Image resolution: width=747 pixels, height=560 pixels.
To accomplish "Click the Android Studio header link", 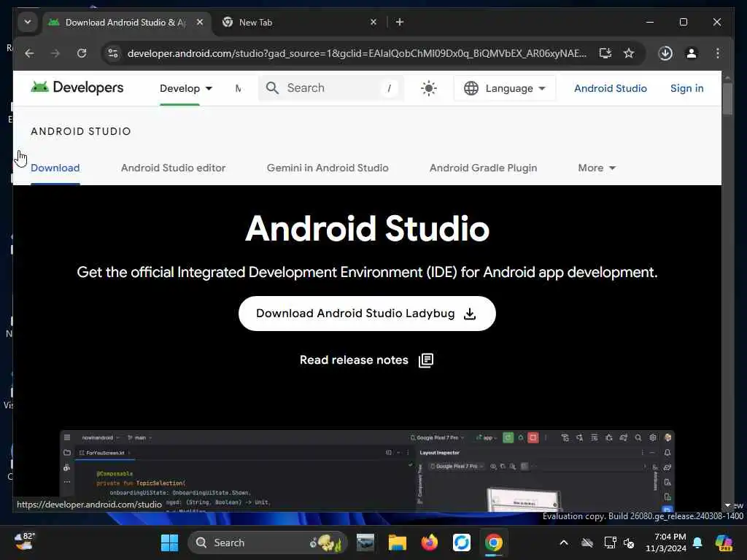I will tap(611, 88).
